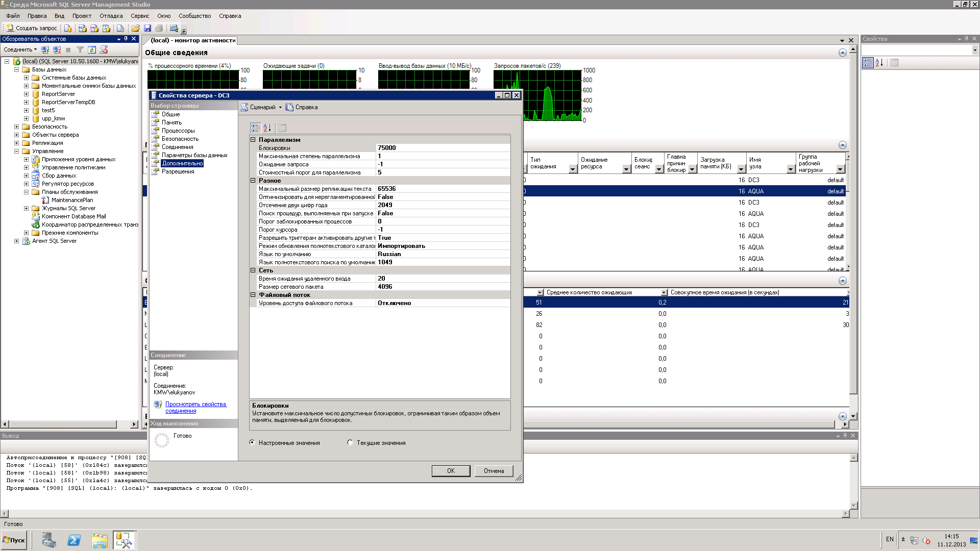Click Alphabetical icon in right Свойства panel

click(x=879, y=62)
